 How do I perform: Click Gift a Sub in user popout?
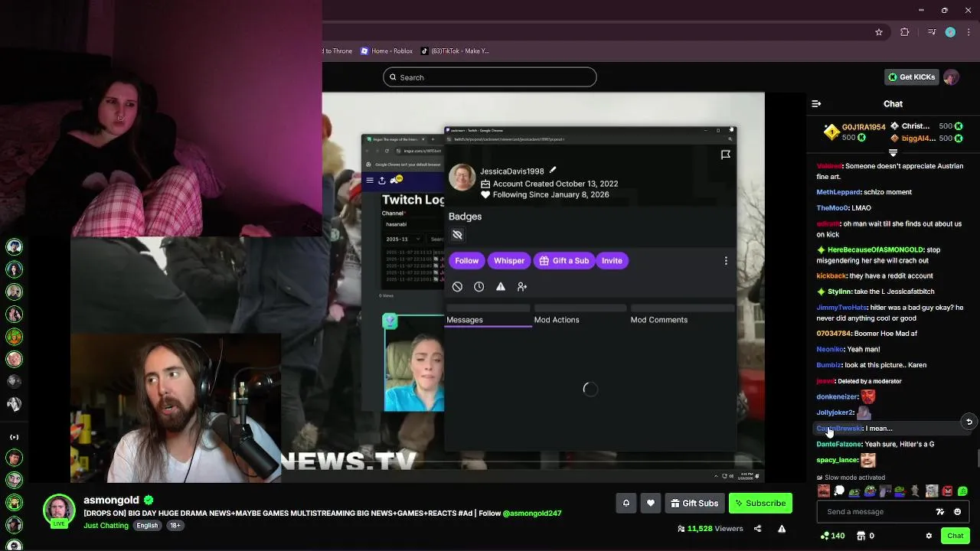(564, 261)
